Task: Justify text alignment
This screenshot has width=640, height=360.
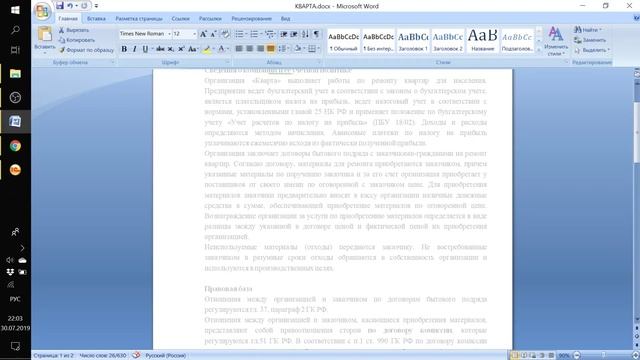Action: (271, 49)
